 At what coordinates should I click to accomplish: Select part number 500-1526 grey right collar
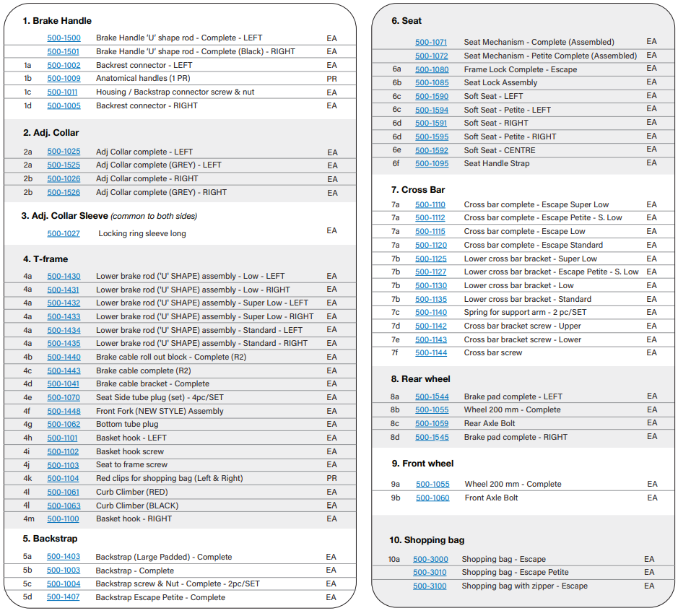tap(64, 193)
